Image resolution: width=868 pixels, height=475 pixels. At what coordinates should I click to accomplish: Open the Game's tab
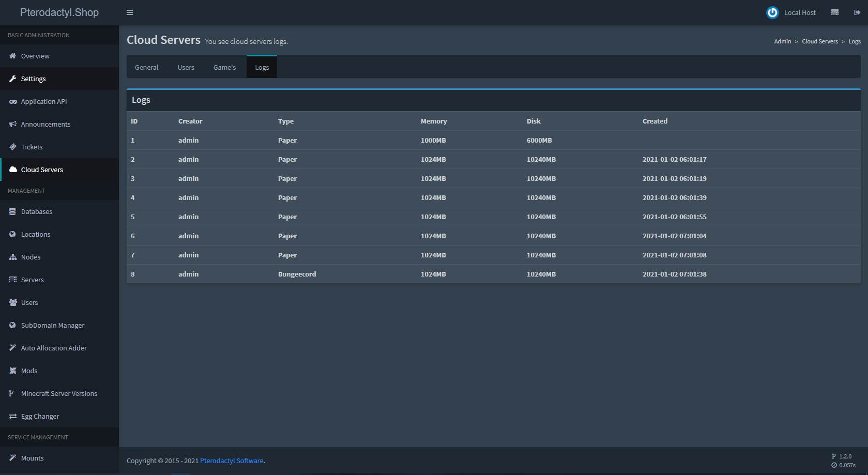224,68
